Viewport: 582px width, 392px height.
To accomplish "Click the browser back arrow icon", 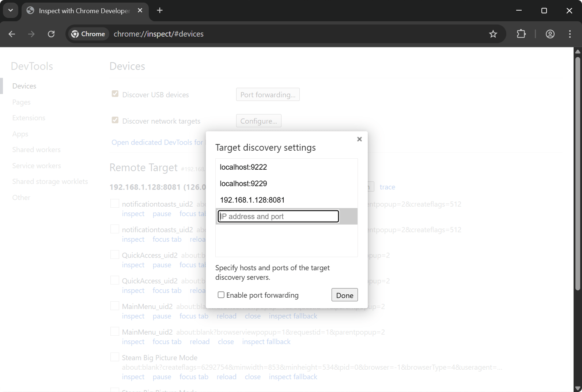I will 12,34.
